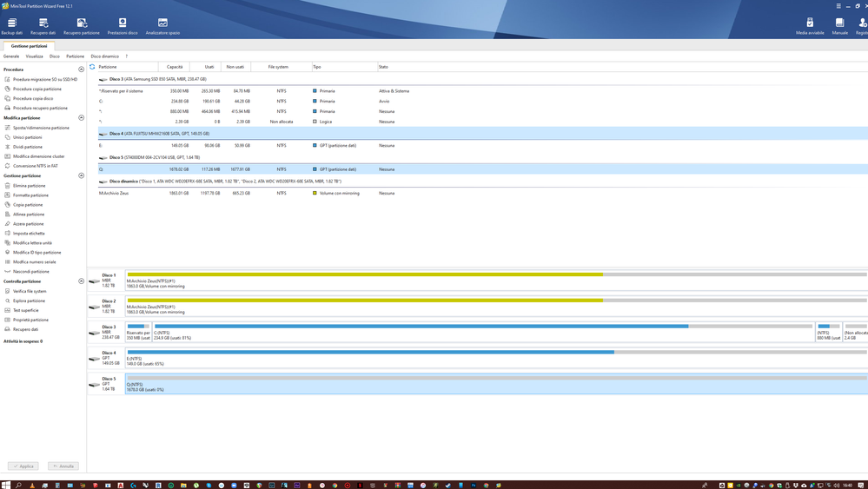The height and width of the screenshot is (489, 868).
Task: Sort by the Capacità column header
Action: [x=174, y=67]
